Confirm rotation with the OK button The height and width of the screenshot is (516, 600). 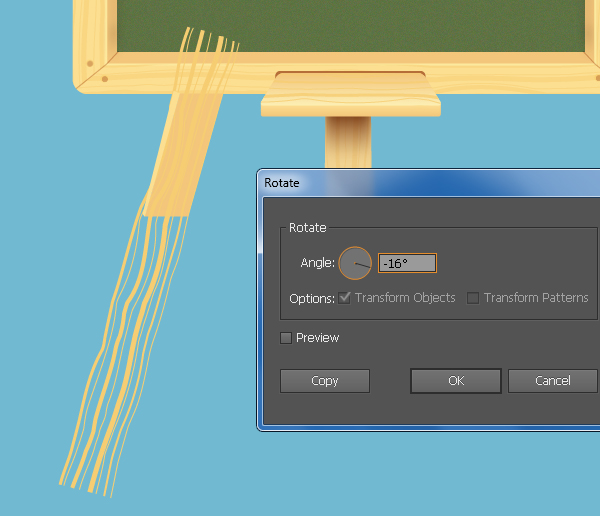(x=456, y=381)
